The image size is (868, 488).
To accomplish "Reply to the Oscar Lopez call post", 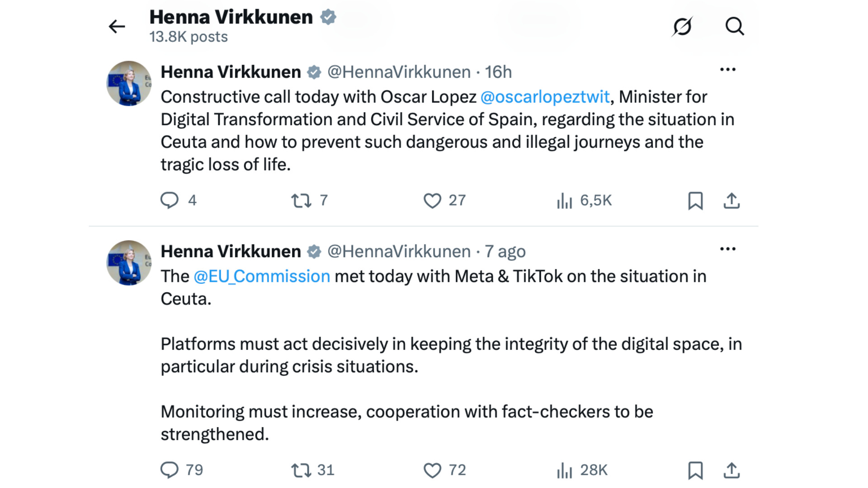I will (x=170, y=200).
